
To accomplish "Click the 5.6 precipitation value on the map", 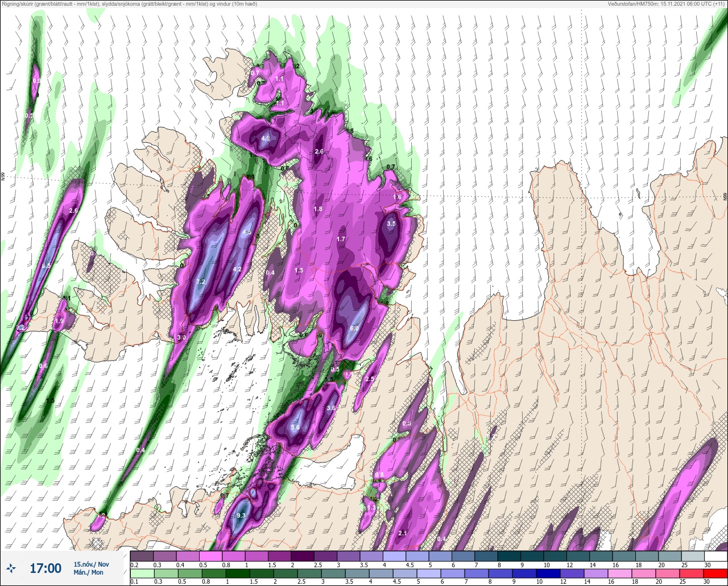I will pos(295,427).
